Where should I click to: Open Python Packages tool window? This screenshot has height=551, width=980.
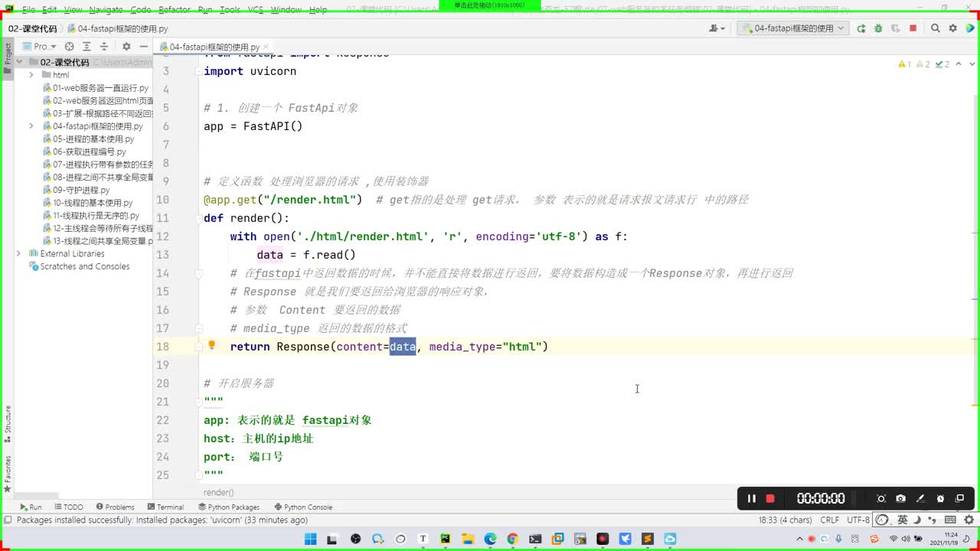228,507
